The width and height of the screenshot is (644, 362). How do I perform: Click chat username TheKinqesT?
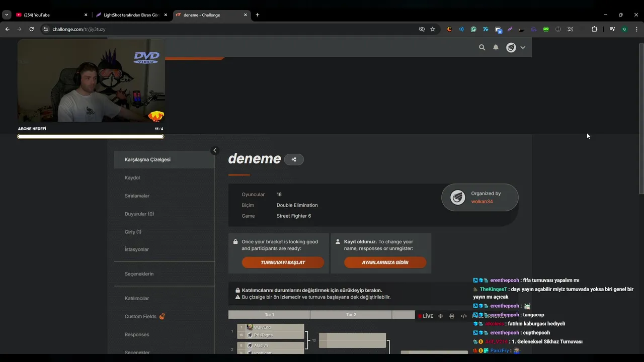coord(494,289)
